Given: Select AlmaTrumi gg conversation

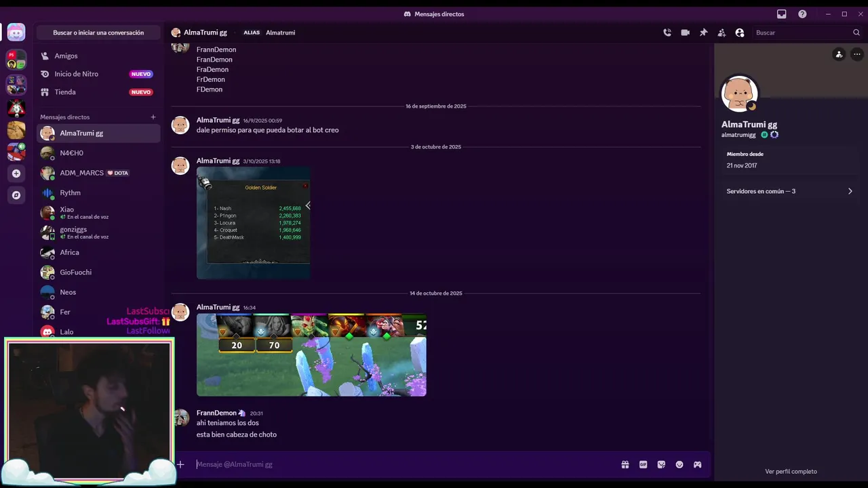Looking at the screenshot, I should 98,133.
